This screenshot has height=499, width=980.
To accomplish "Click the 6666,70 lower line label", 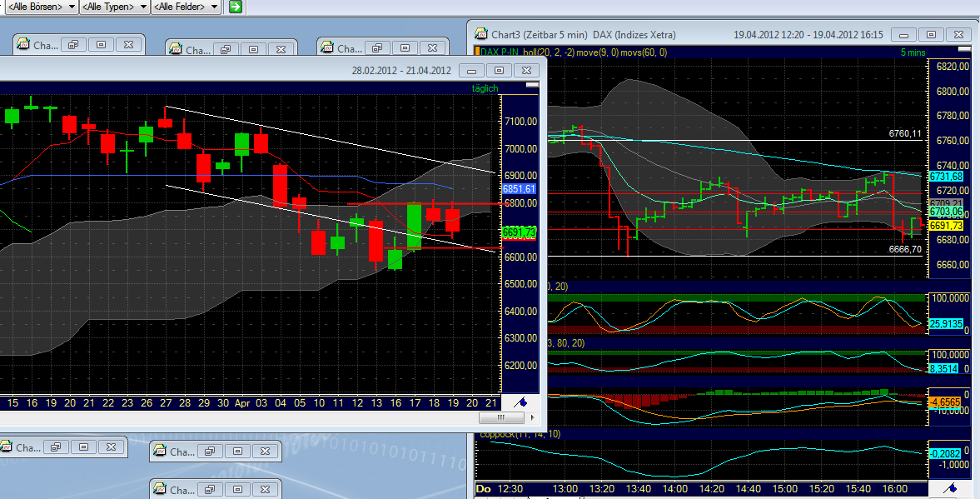I will (x=905, y=249).
